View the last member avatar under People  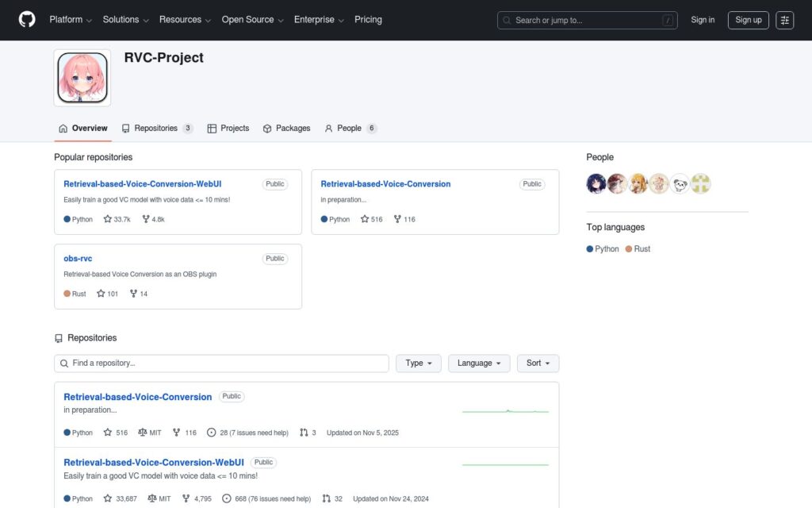coord(701,183)
